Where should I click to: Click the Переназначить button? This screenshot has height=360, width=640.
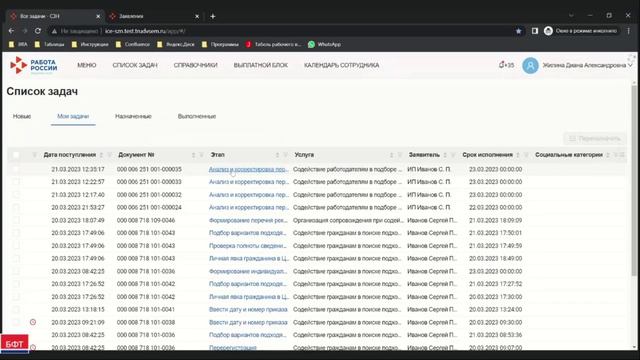click(595, 139)
